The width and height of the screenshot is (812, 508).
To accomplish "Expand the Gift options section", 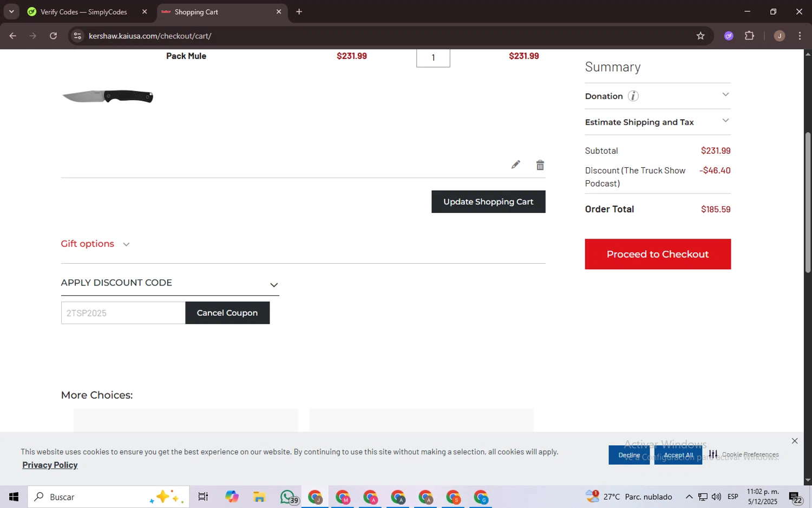I will (95, 244).
